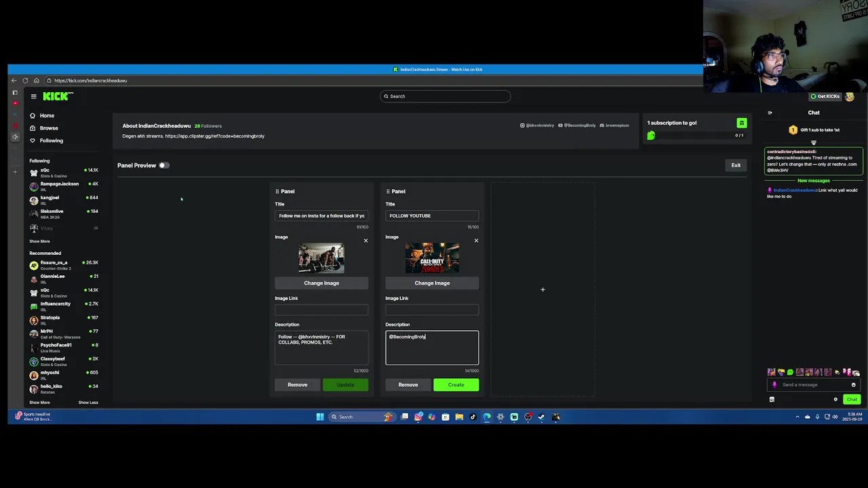The width and height of the screenshot is (868, 488).
Task: Click the first panel Image Link field
Action: pos(321,310)
